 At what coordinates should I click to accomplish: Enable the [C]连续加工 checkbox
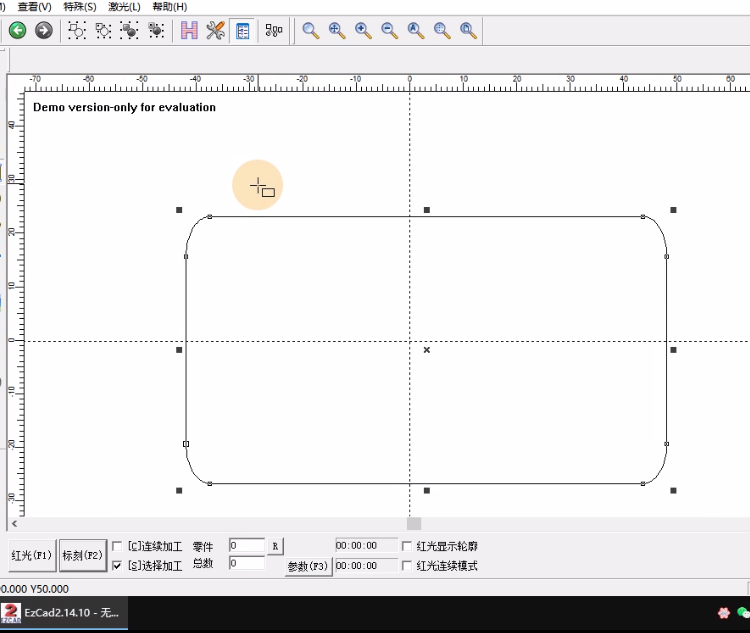117,546
